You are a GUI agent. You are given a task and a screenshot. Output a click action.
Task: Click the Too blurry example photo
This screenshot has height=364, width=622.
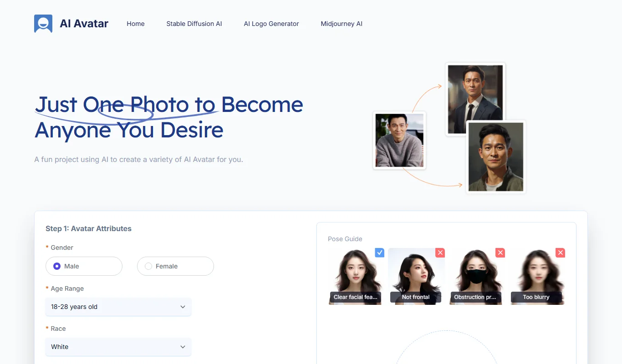(x=536, y=276)
